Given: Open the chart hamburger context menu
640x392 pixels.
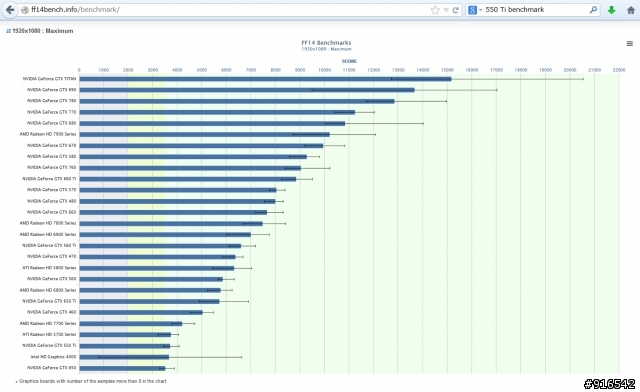Looking at the screenshot, I should 630,43.
